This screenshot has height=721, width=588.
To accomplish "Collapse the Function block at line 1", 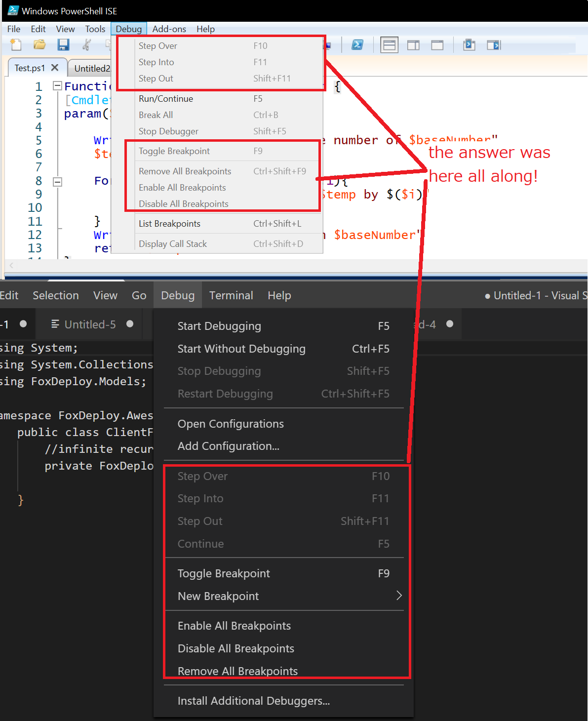I will (x=57, y=86).
